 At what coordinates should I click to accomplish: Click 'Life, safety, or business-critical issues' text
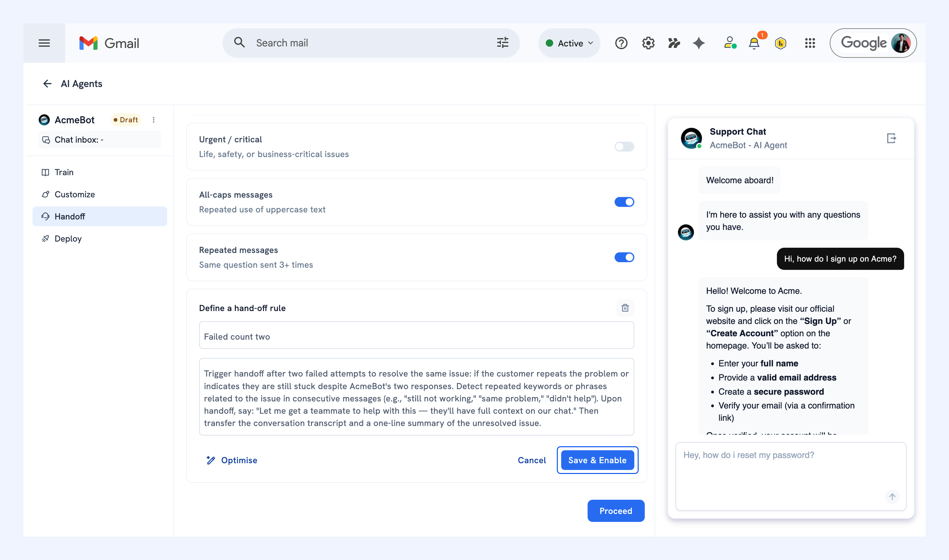[274, 154]
